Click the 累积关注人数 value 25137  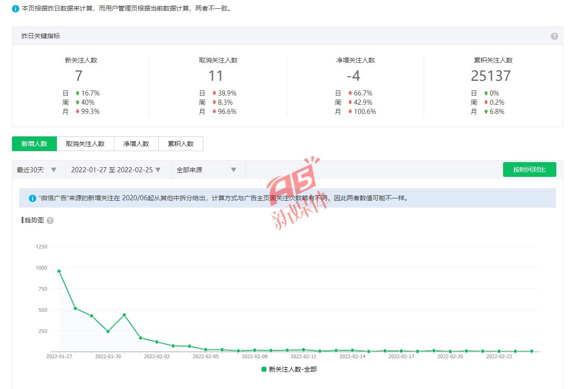click(491, 76)
